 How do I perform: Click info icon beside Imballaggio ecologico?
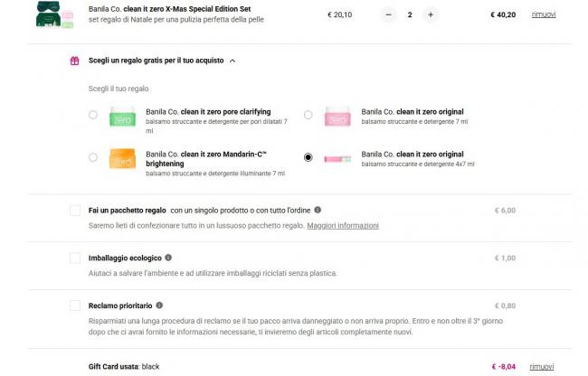[x=168, y=258]
